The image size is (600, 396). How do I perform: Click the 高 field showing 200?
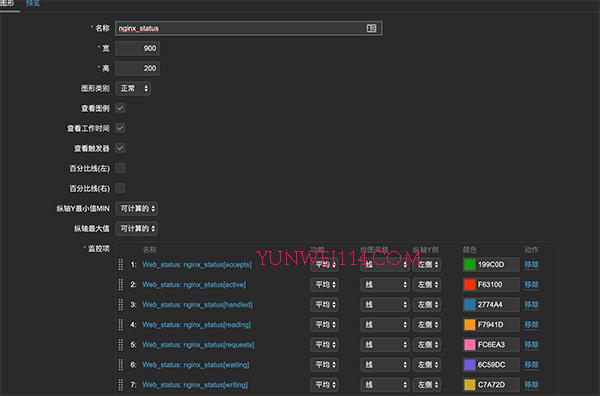pos(137,68)
